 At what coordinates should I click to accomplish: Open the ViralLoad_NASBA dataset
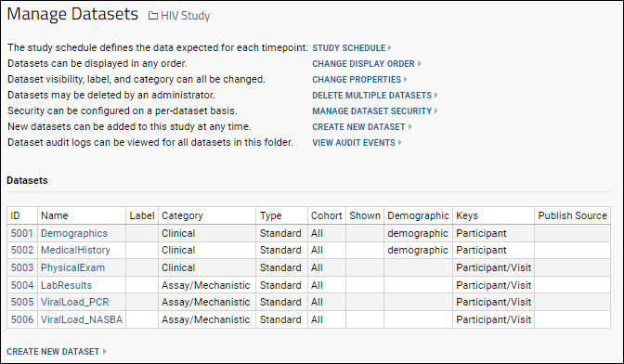click(82, 319)
